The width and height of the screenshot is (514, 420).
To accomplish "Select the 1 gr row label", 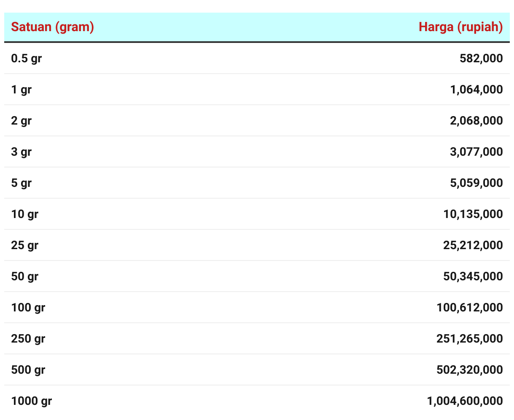I will pos(21,90).
